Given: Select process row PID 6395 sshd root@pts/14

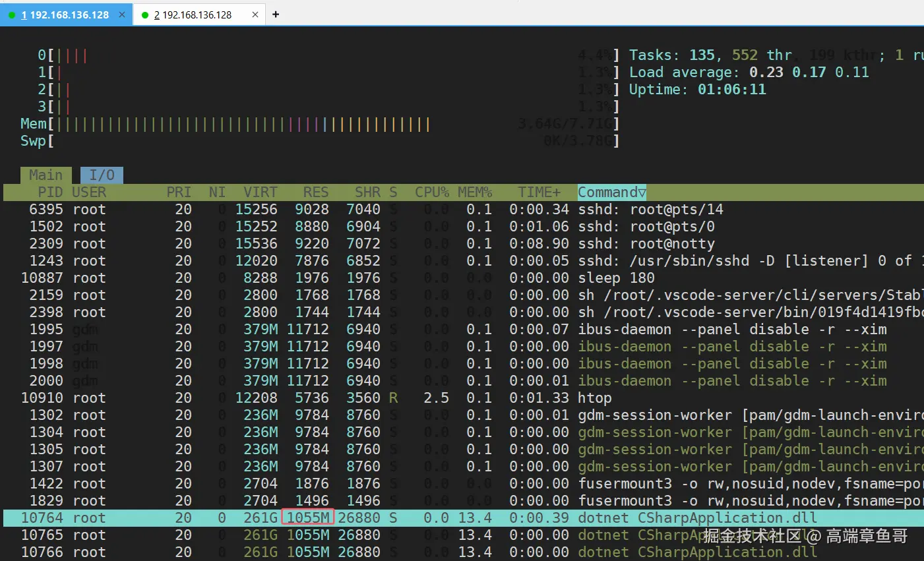Looking at the screenshot, I should (x=464, y=210).
